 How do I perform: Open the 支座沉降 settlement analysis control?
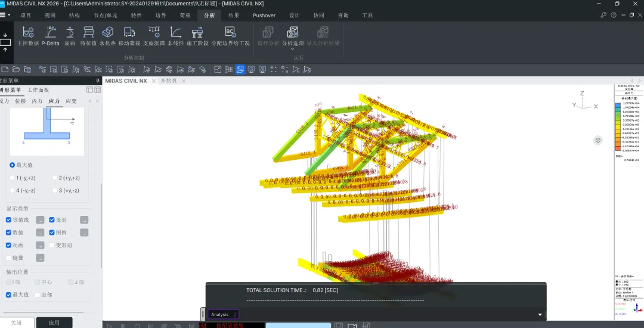pos(154,36)
